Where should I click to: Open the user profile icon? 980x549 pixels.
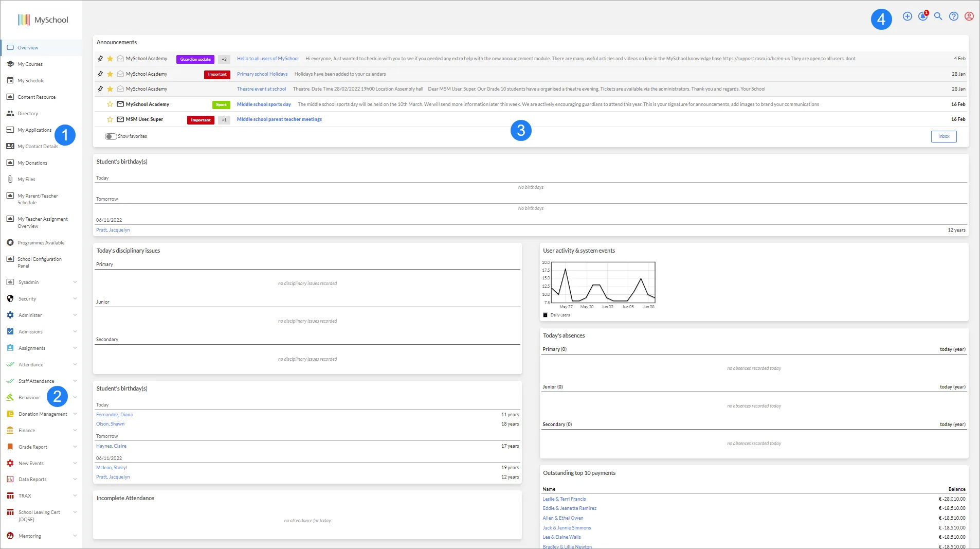(969, 16)
